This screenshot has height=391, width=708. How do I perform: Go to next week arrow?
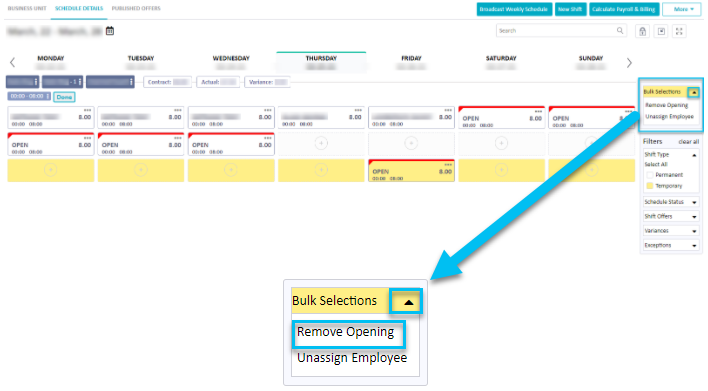(629, 63)
